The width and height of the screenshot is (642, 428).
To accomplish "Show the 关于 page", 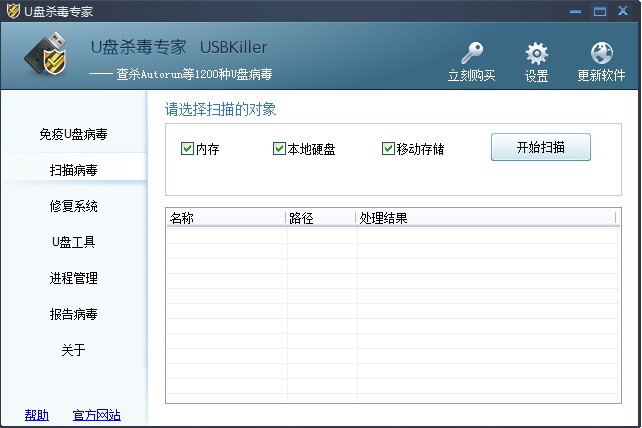I will (73, 350).
